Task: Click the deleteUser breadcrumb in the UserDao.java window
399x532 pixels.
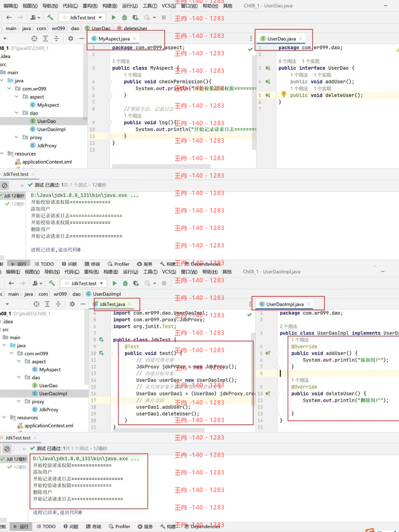Action: 132,28
